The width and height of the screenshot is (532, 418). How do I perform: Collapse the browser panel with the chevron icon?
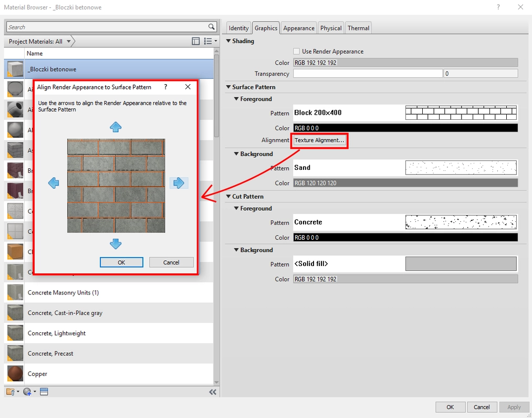pyautogui.click(x=213, y=391)
